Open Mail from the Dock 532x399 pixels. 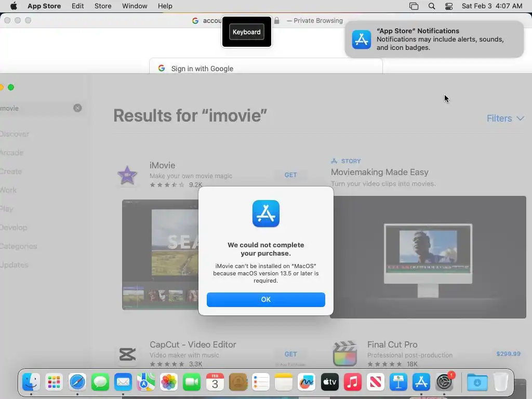coord(123,382)
